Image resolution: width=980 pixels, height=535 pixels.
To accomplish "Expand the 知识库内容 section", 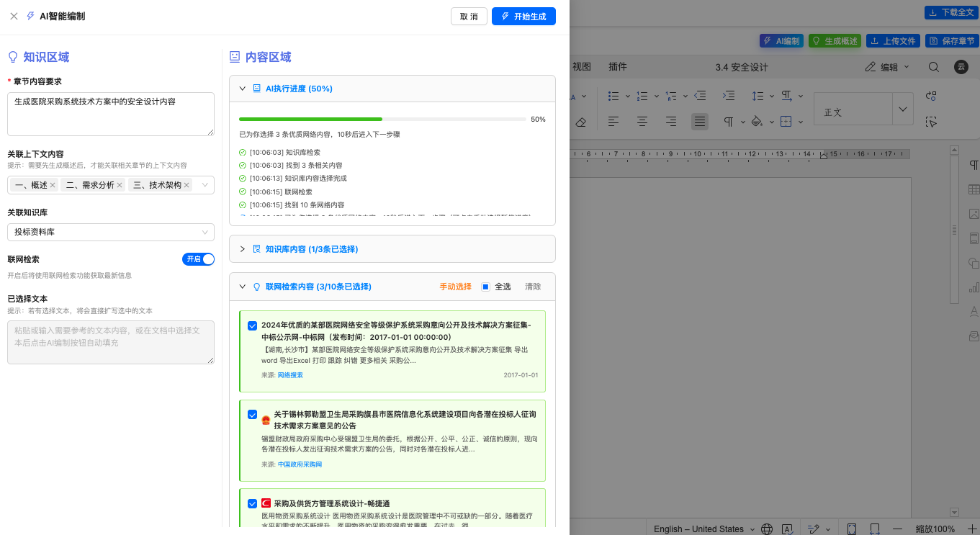I will tap(243, 248).
